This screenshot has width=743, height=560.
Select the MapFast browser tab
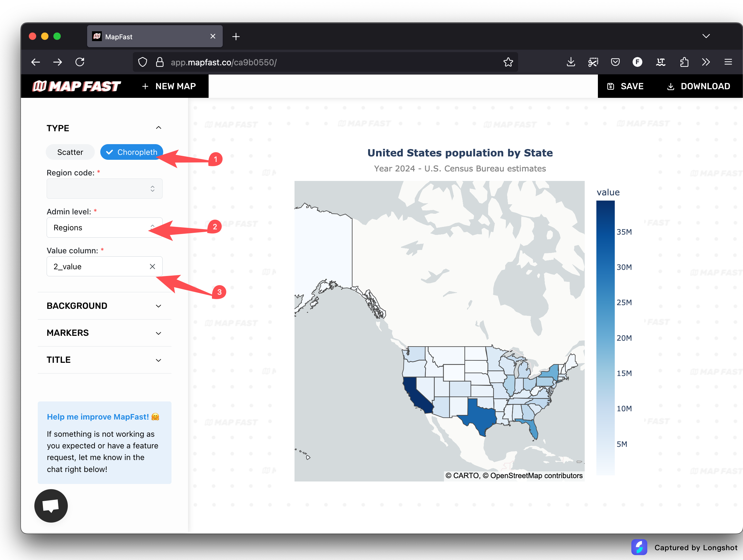pos(155,36)
